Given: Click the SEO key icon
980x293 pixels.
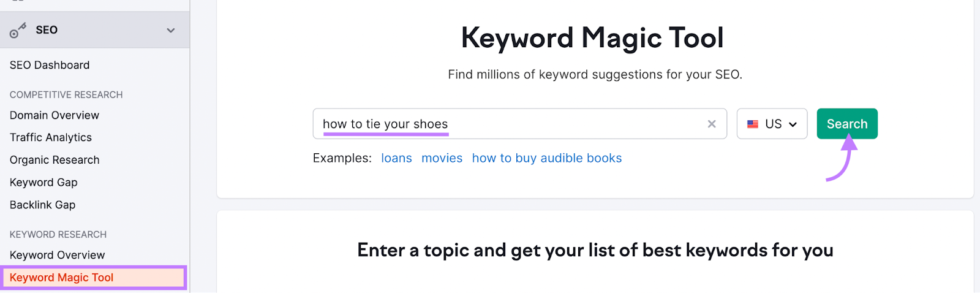Looking at the screenshot, I should [17, 30].
